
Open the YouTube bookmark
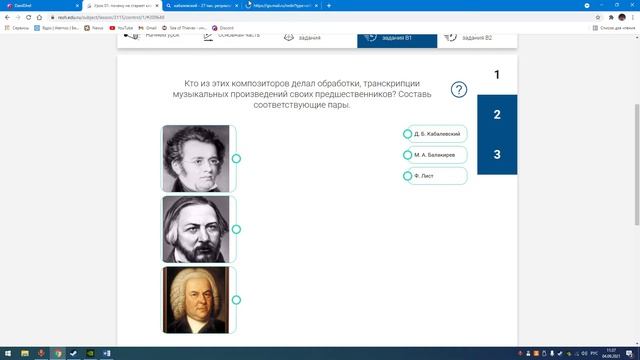(x=121, y=28)
